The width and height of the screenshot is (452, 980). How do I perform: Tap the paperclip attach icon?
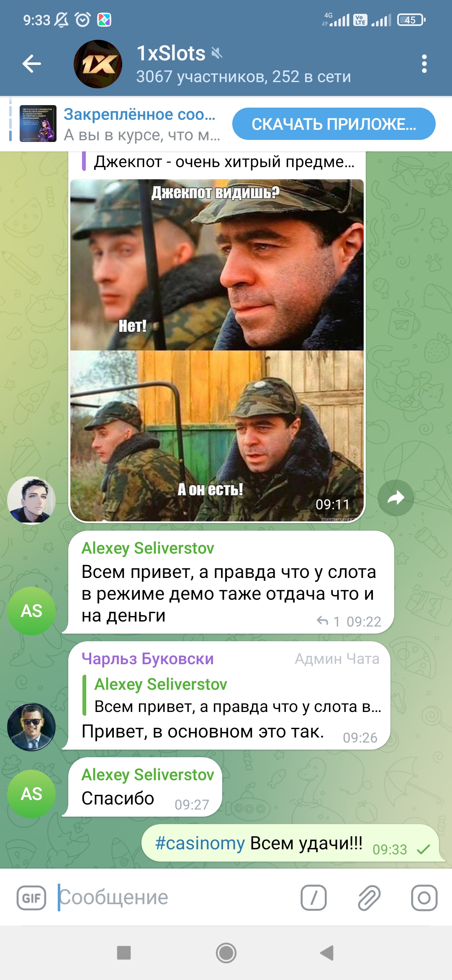point(369,898)
